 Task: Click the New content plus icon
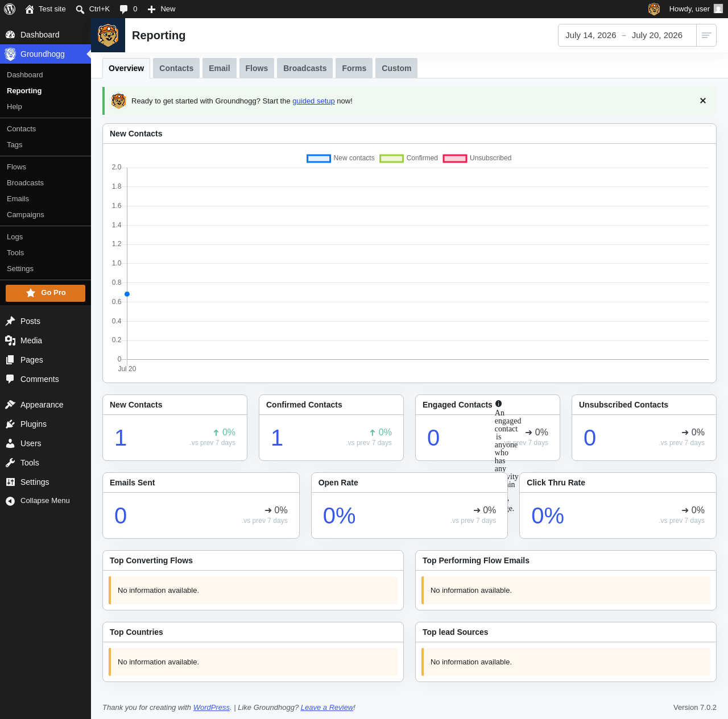point(151,9)
